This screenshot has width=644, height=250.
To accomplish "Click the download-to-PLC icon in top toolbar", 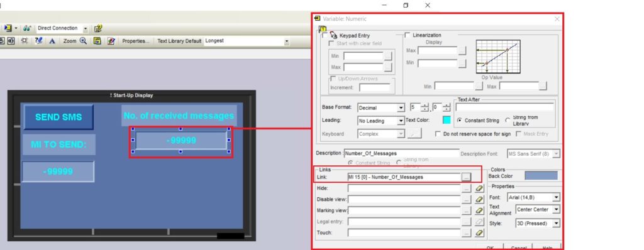I will pos(8,28).
